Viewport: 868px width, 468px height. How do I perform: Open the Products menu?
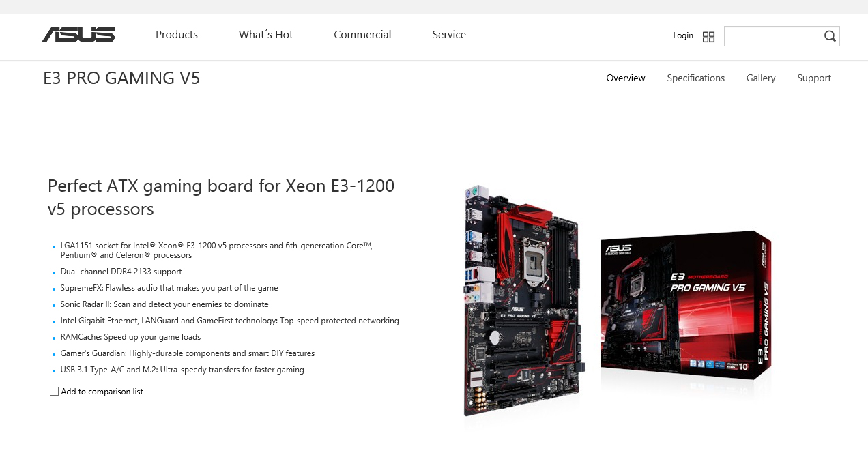pyautogui.click(x=177, y=35)
